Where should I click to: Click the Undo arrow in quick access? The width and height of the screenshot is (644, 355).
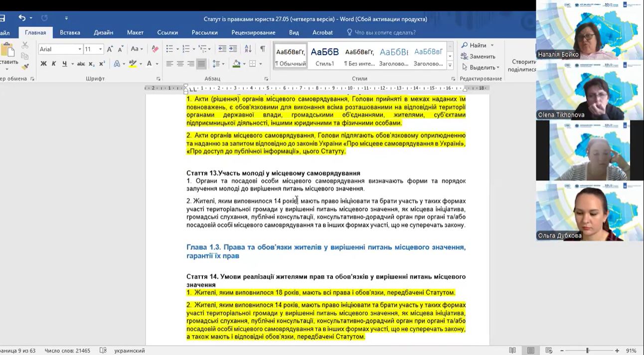pyautogui.click(x=22, y=18)
